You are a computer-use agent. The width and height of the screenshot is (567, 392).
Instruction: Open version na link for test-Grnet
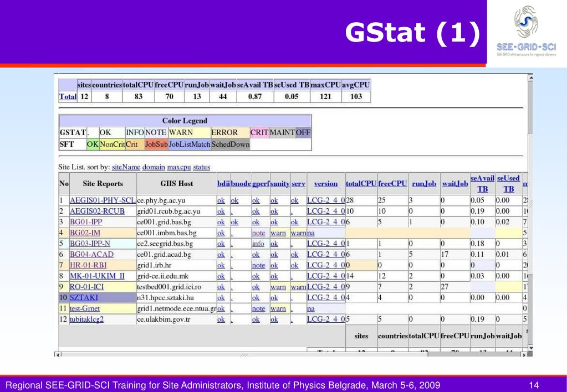[310, 309]
